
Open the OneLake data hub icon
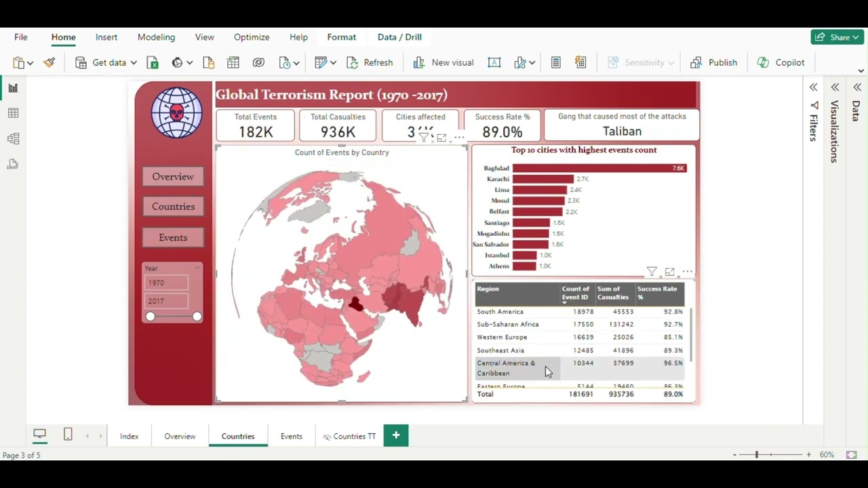[177, 62]
